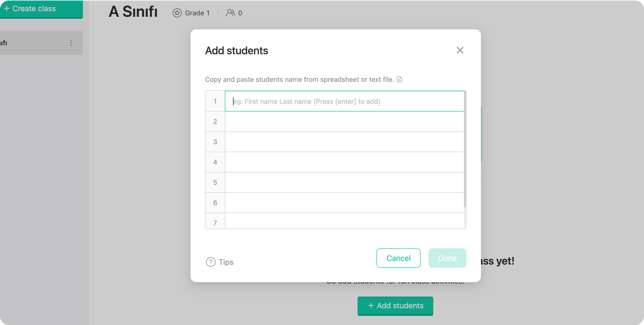Click the plus icon on Create class

coord(6,8)
